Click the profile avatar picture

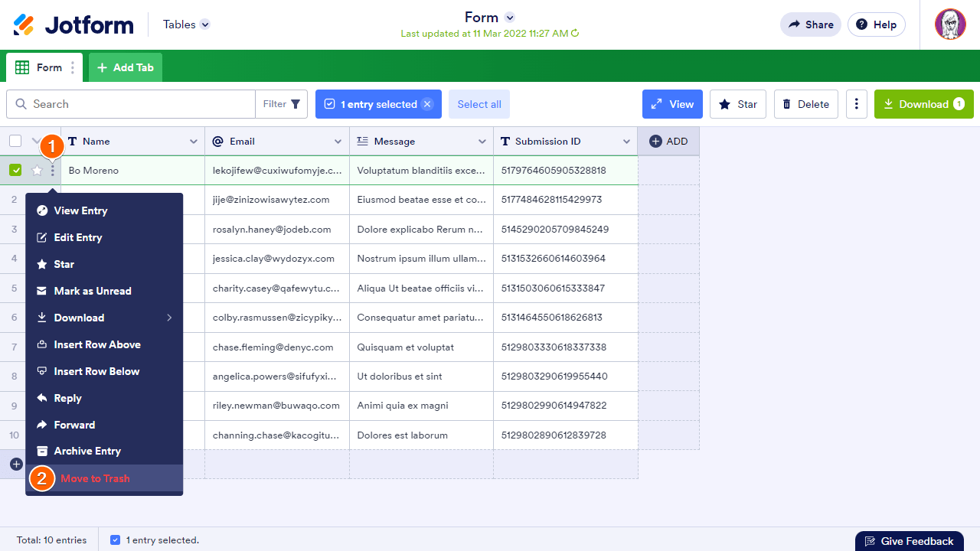click(x=949, y=24)
